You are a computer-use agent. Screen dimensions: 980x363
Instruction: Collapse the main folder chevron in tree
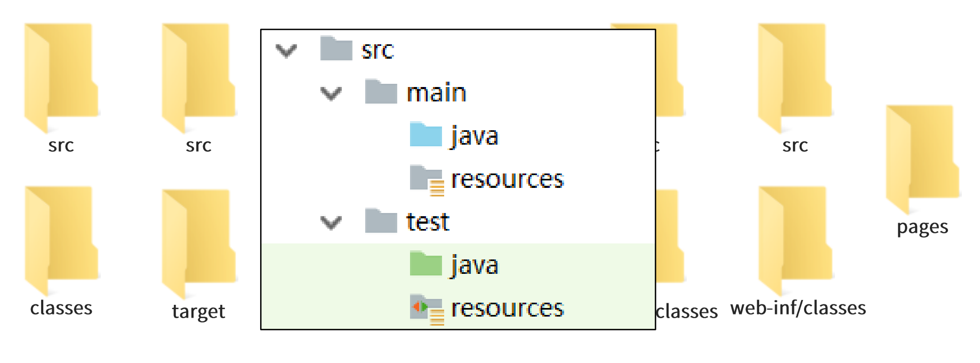331,94
